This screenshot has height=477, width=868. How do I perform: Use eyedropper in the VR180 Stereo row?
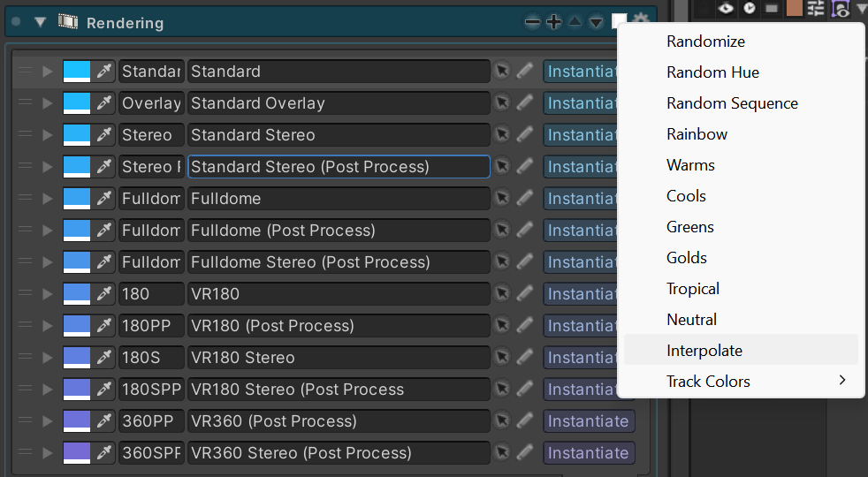[104, 358]
